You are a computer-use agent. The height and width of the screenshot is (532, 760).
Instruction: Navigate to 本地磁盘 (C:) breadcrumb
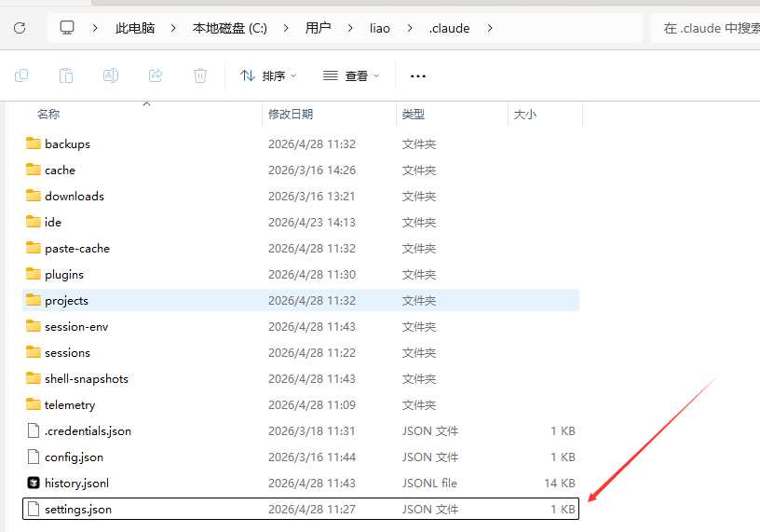point(229,28)
